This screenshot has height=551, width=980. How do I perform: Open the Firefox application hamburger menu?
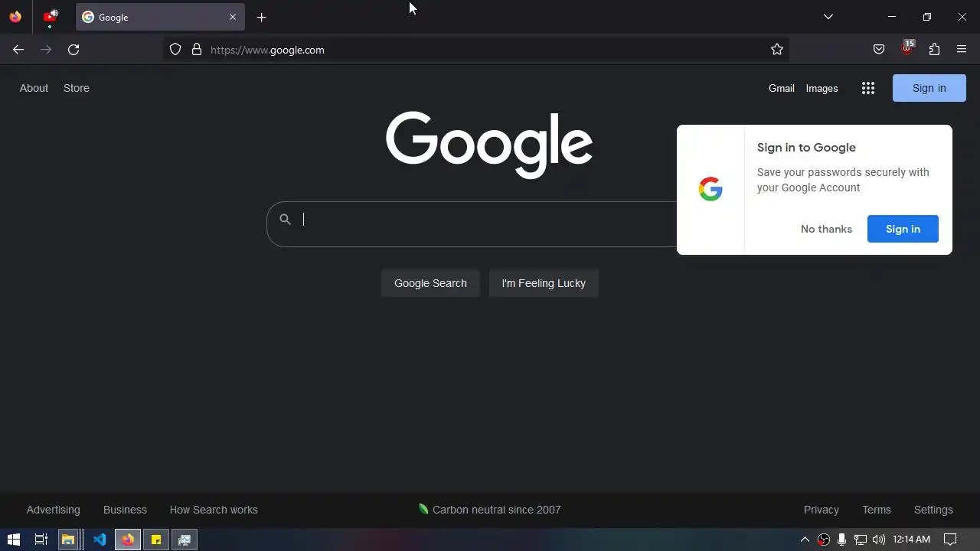tap(962, 50)
